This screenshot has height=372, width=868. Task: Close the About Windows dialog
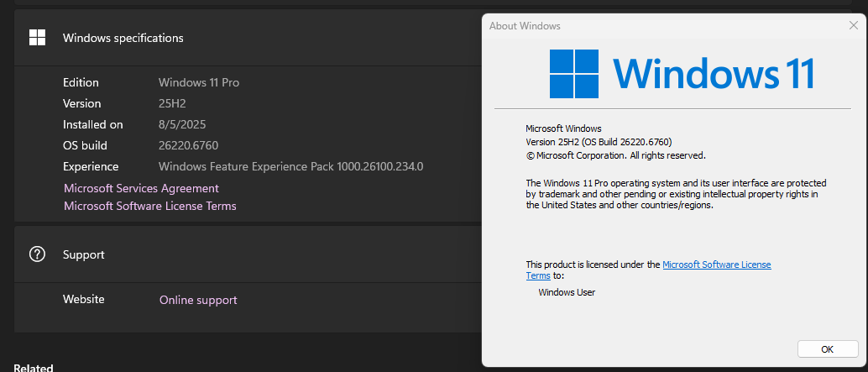pyautogui.click(x=853, y=26)
